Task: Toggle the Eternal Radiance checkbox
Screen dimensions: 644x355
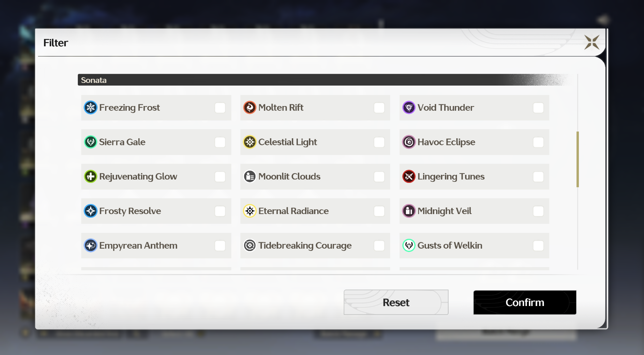Action: click(379, 211)
